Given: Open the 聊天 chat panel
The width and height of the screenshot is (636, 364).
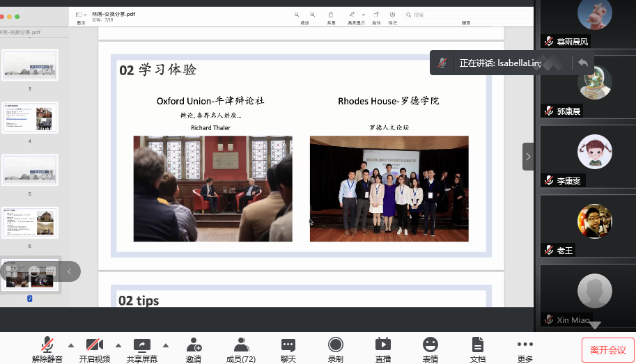Looking at the screenshot, I should pos(288,346).
